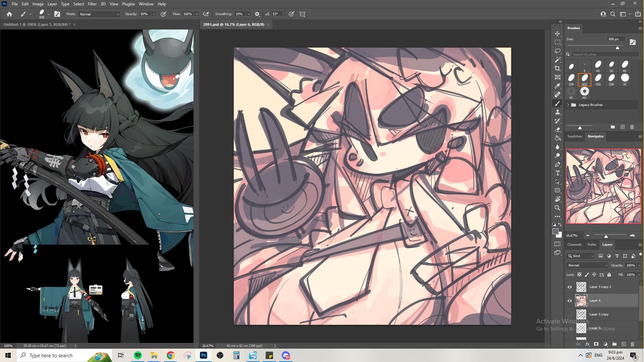Hide Layer 5 copy 2 visibility
The image size is (644, 362).
pos(570,287)
